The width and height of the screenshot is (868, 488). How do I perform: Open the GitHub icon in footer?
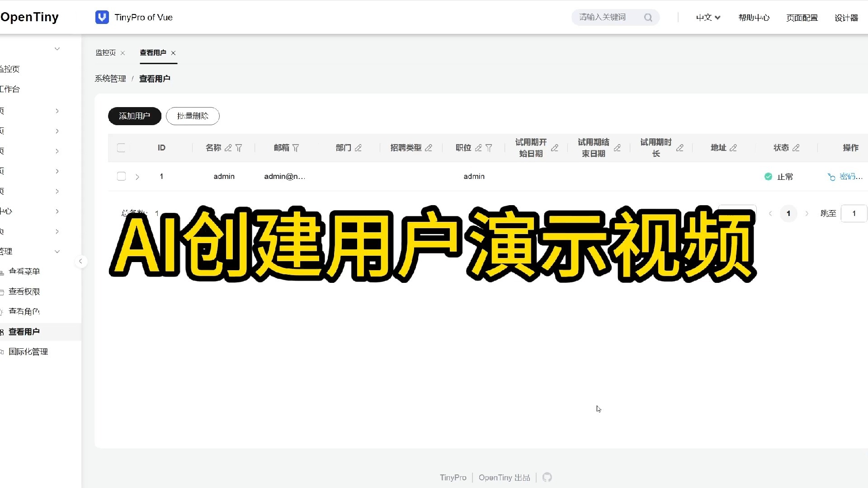point(547,477)
